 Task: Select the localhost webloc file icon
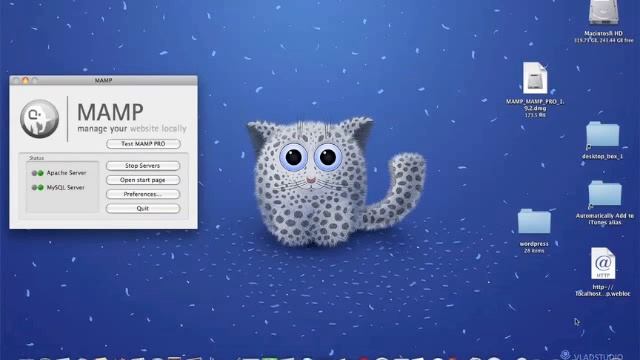[603, 264]
